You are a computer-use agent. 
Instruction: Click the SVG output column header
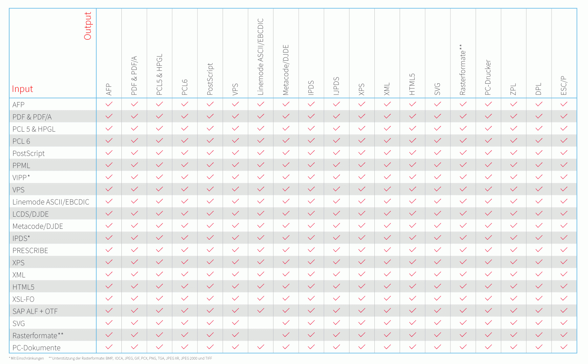pos(437,89)
